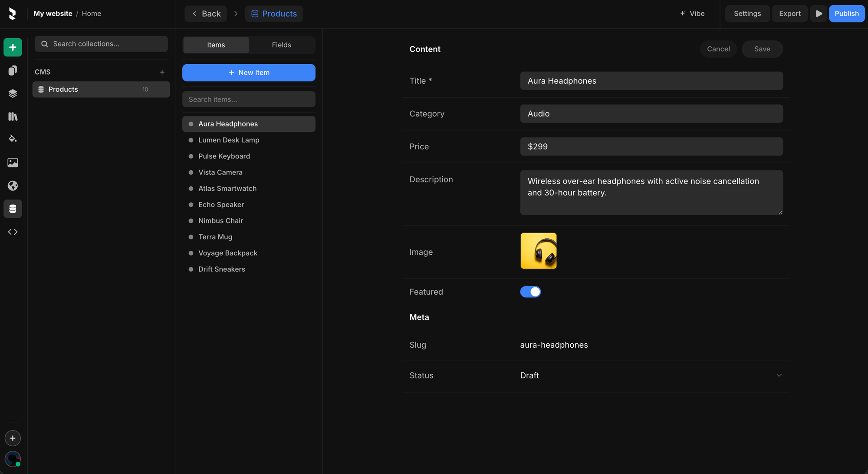Image resolution: width=868 pixels, height=474 pixels.
Task: Open the Layers panel icon
Action: [13, 93]
